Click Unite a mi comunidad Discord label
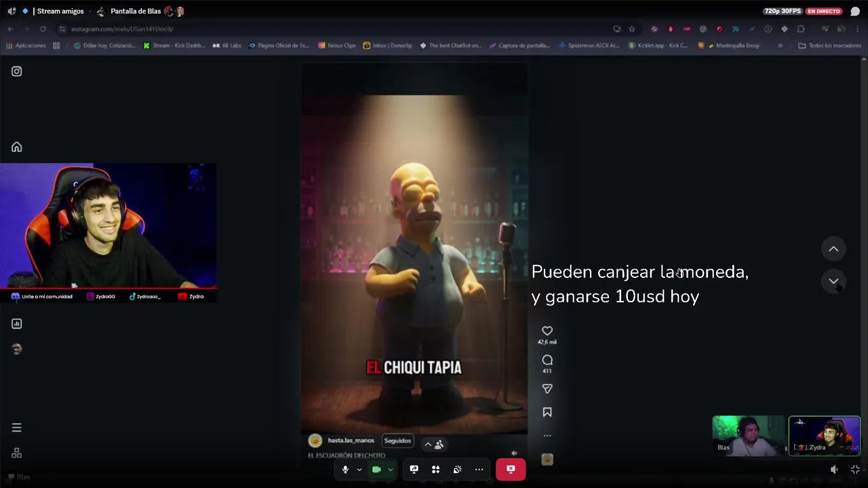The height and width of the screenshot is (488, 868). pos(42,296)
